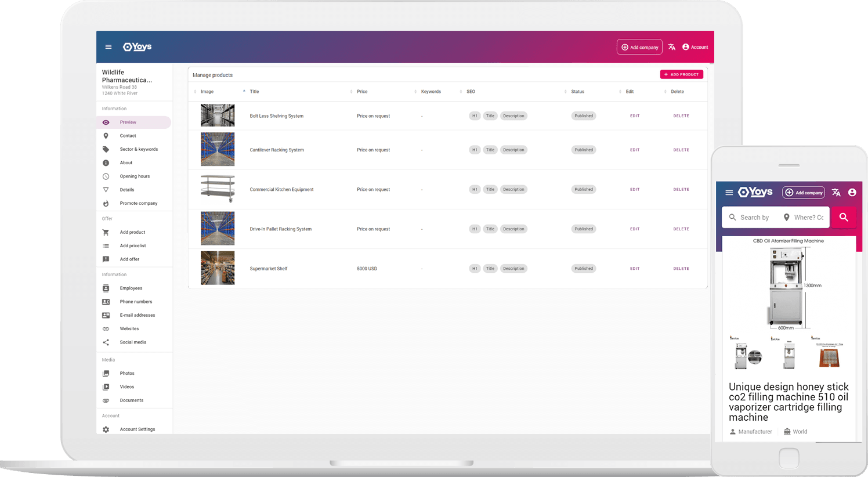
Task: Sort the table by Status column
Action: click(x=577, y=92)
